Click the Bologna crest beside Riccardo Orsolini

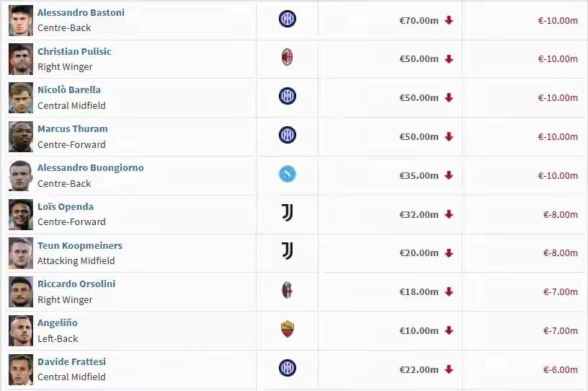(288, 290)
